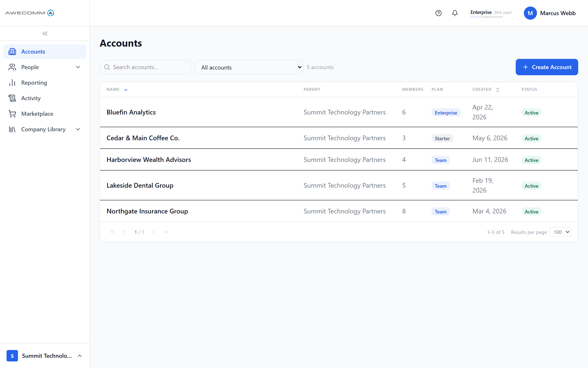Click the Plan column header
Viewport: 588px width, 368px height.
437,89
